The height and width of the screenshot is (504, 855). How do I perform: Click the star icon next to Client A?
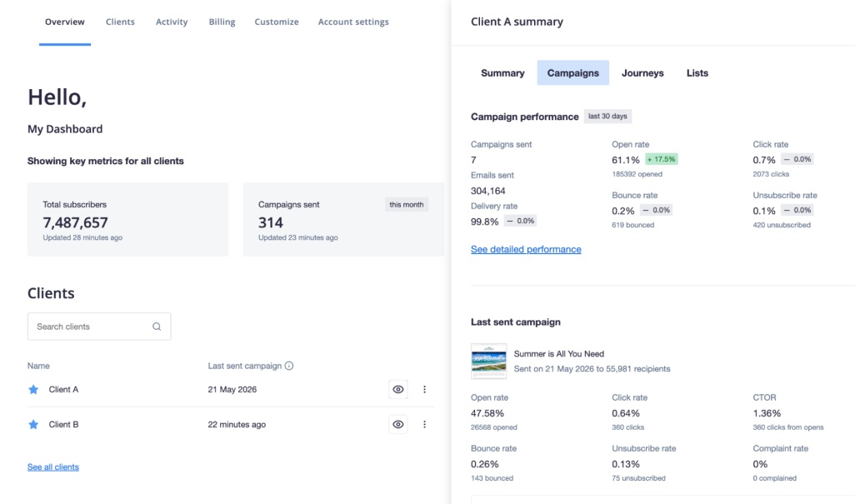(33, 390)
